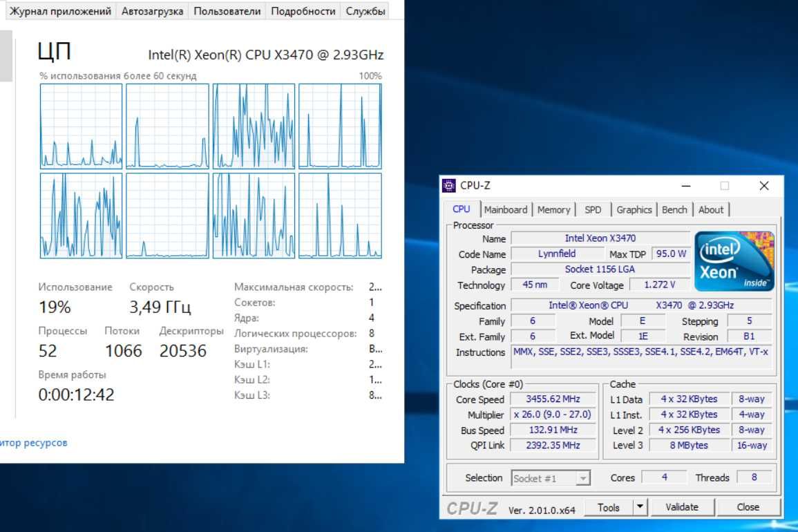Click the speed value 3,49 ГГц
The width and height of the screenshot is (798, 532).
160,307
